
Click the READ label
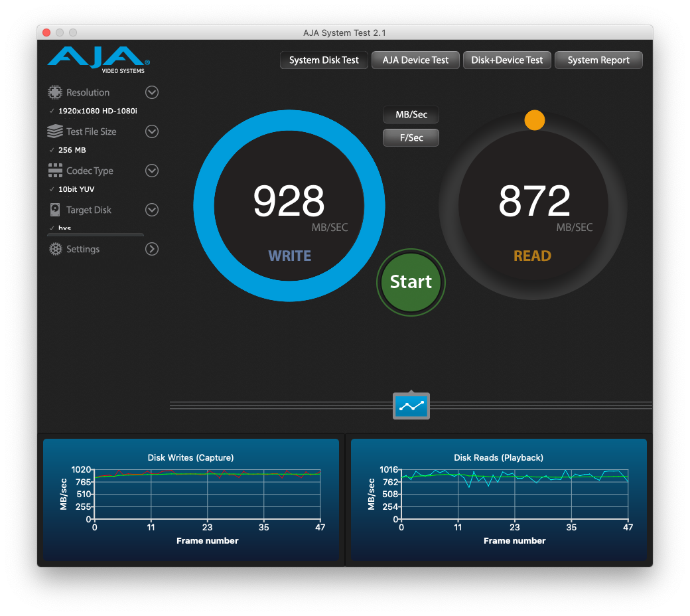tap(533, 256)
